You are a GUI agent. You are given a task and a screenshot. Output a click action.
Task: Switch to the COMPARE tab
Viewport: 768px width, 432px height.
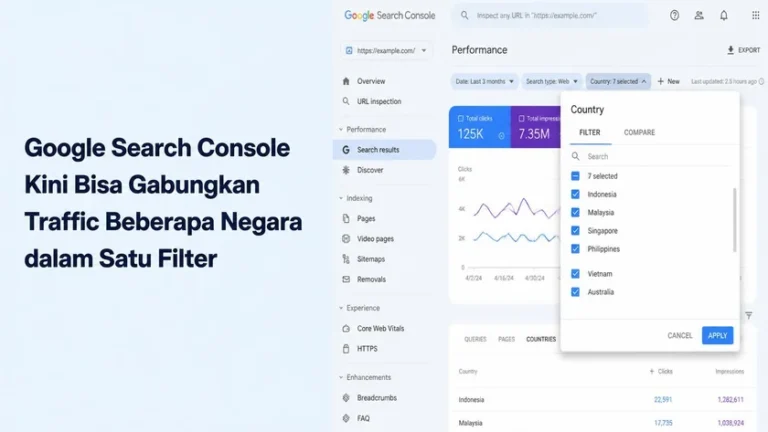tap(639, 133)
